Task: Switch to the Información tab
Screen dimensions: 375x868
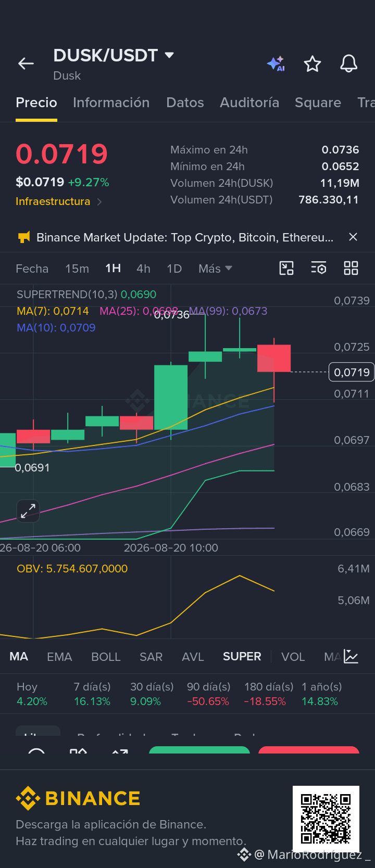Action: coord(111,103)
